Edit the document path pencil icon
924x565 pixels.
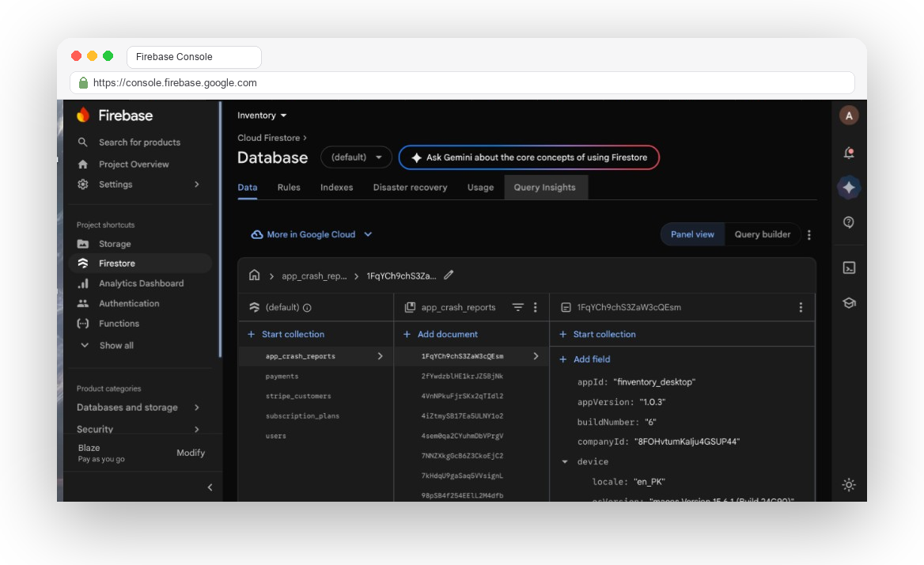point(449,275)
